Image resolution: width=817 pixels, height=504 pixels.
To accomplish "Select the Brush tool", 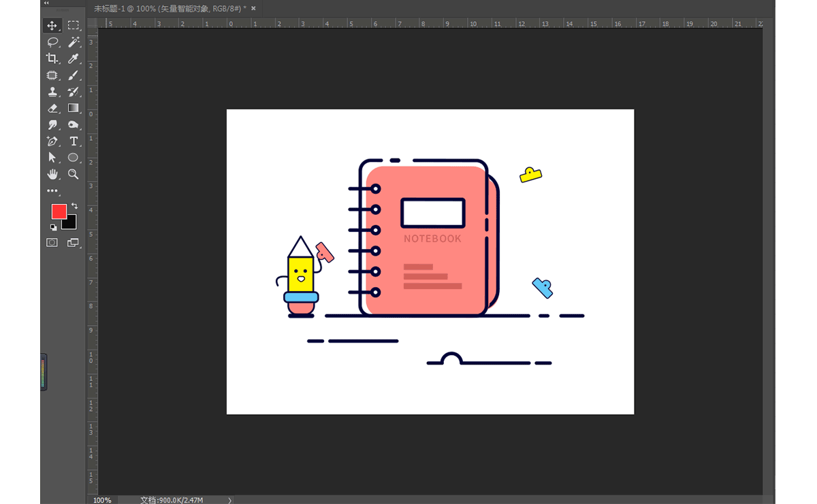I will tap(74, 75).
